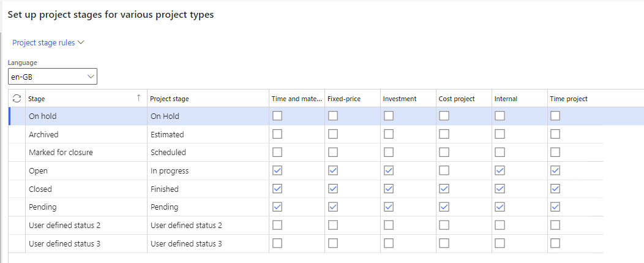Open the Language en-GB dropdown

click(x=53, y=77)
